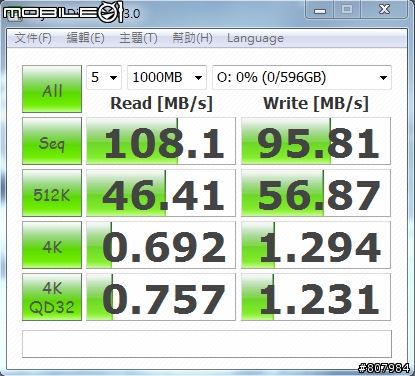Start the 512K test
Image resolution: width=415 pixels, height=376 pixels.
52,193
